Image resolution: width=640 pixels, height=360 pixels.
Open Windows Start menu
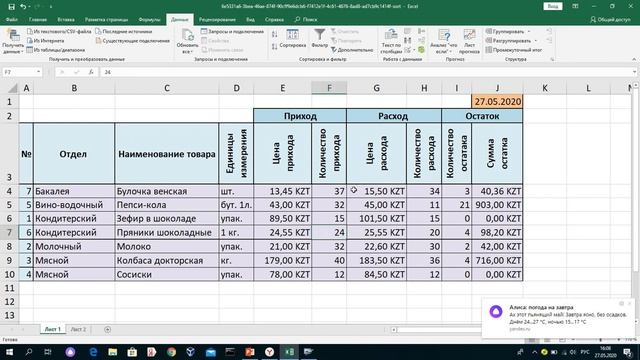(x=9, y=352)
